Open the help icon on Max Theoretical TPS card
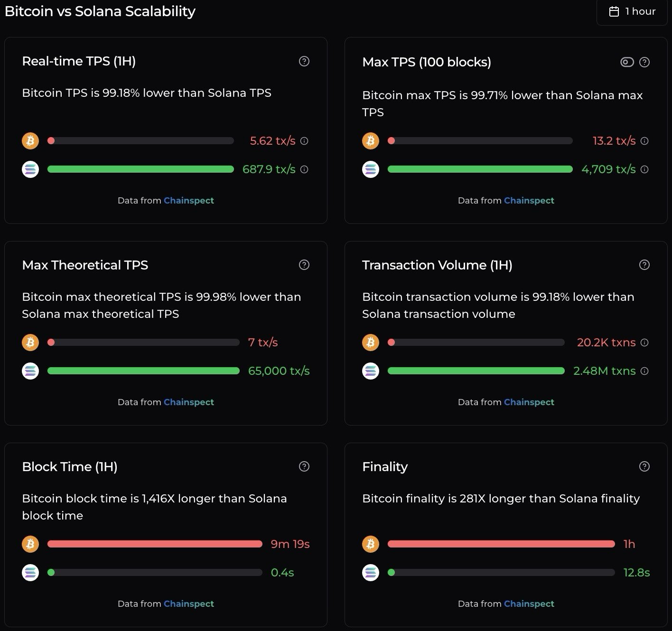672x631 pixels. tap(304, 265)
